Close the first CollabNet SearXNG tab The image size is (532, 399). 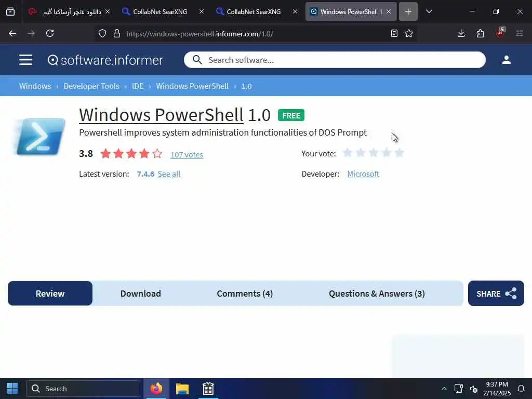click(202, 12)
